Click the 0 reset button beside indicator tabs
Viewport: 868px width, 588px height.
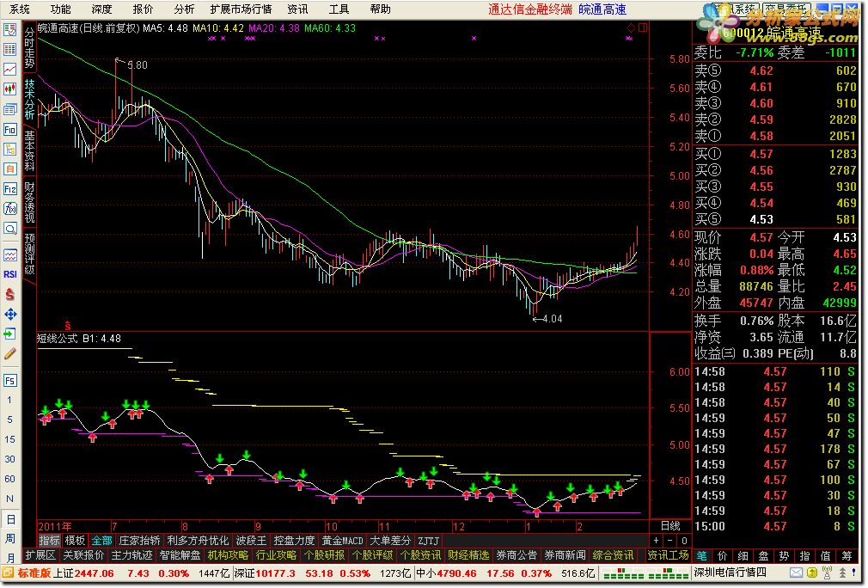[684, 541]
